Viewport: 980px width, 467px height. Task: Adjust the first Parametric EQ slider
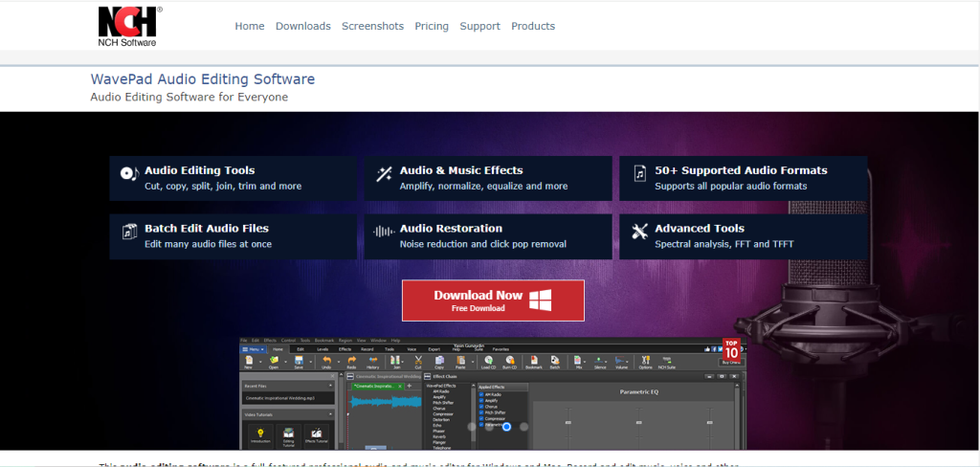tap(568, 423)
